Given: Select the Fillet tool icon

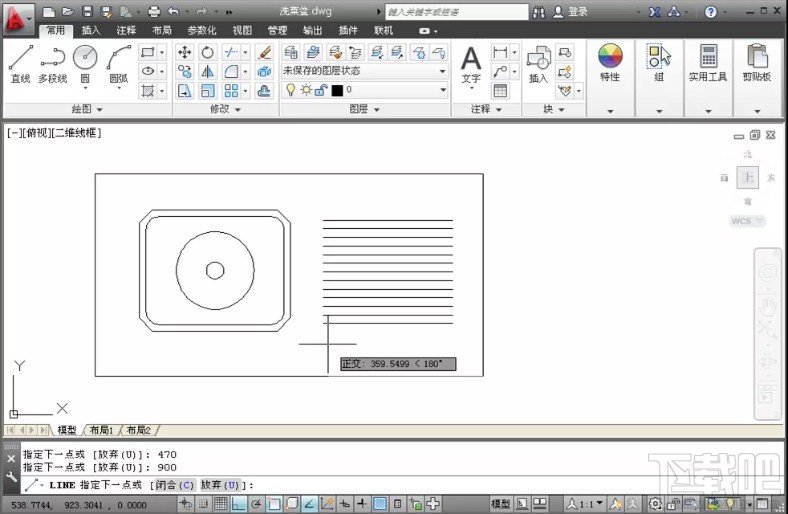Looking at the screenshot, I should point(231,71).
